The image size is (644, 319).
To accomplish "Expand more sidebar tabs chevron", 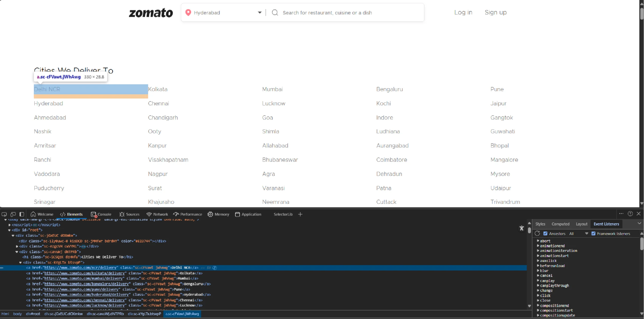I will (x=639, y=223).
